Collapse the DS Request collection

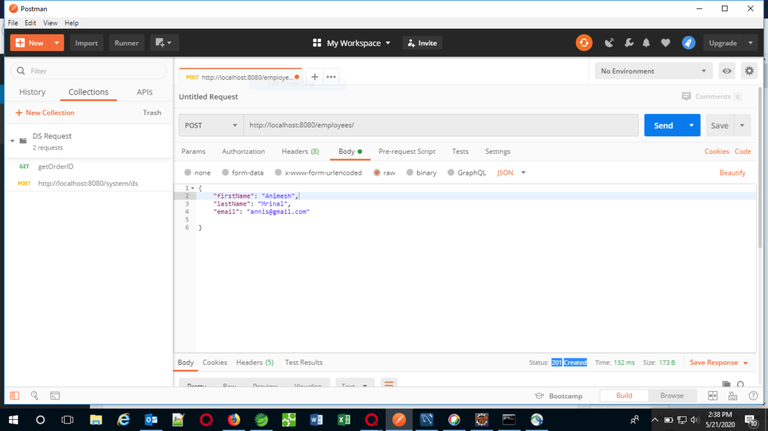tap(12, 141)
